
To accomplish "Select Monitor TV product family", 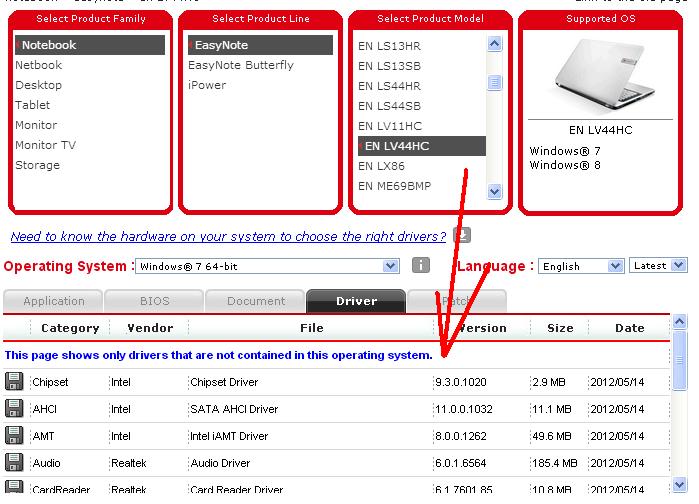I will 45,145.
